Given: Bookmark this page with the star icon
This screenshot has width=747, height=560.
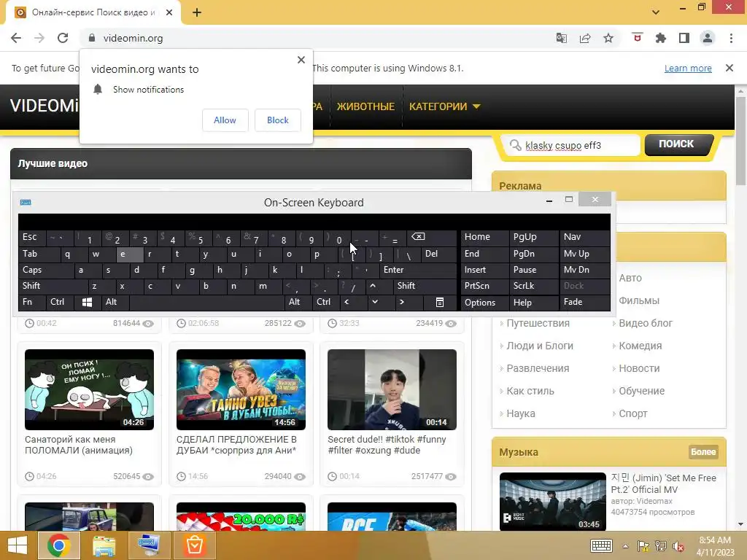Looking at the screenshot, I should (x=608, y=38).
